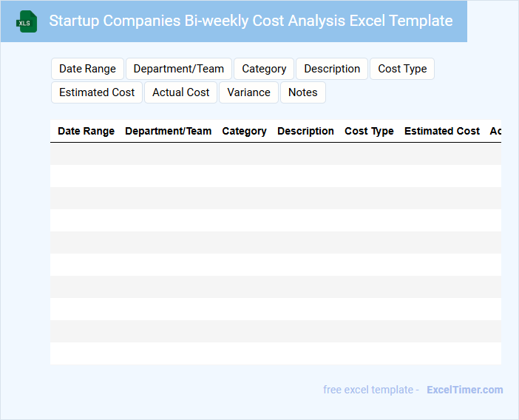Click the Notes tag button

(303, 92)
